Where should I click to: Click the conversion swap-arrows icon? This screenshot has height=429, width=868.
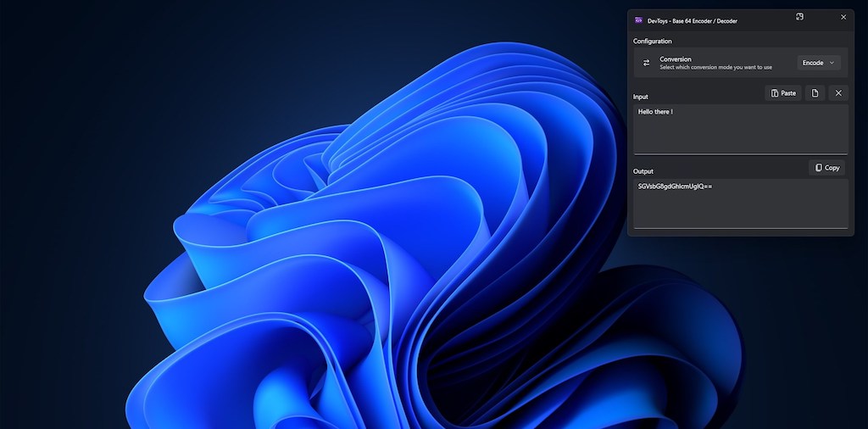pos(646,63)
